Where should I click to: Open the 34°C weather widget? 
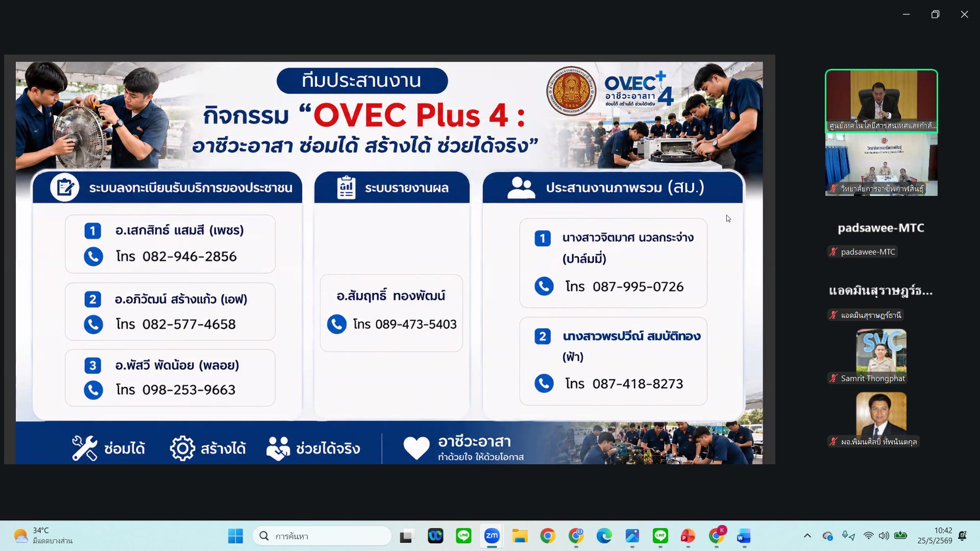pyautogui.click(x=43, y=536)
